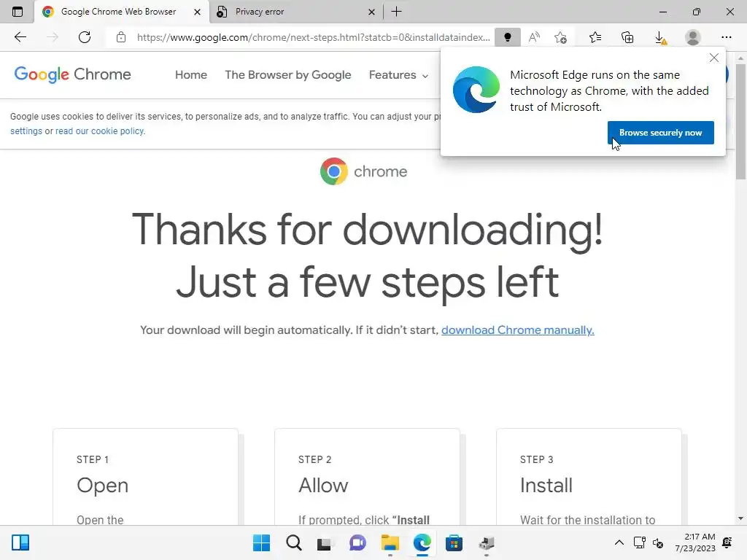Click the scrollbar down arrow
This screenshot has height=560, width=747.
[x=740, y=518]
